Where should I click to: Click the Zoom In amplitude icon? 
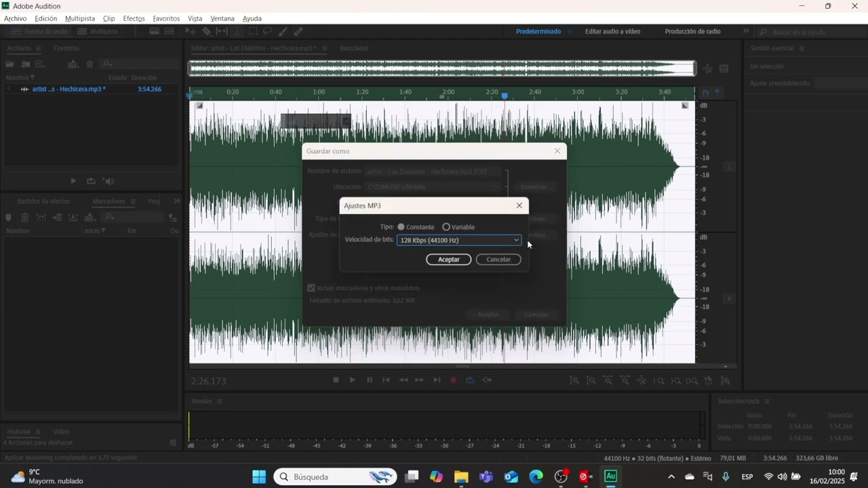tap(574, 381)
